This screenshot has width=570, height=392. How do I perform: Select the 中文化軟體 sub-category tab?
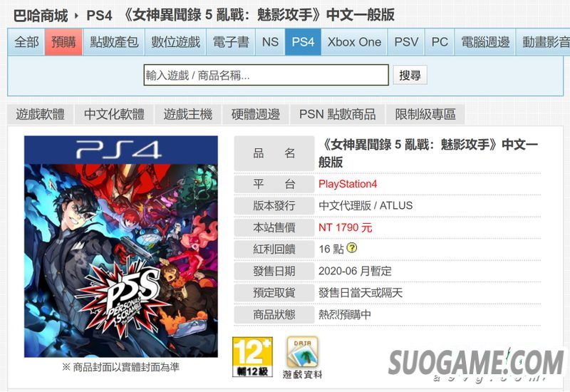[114, 114]
